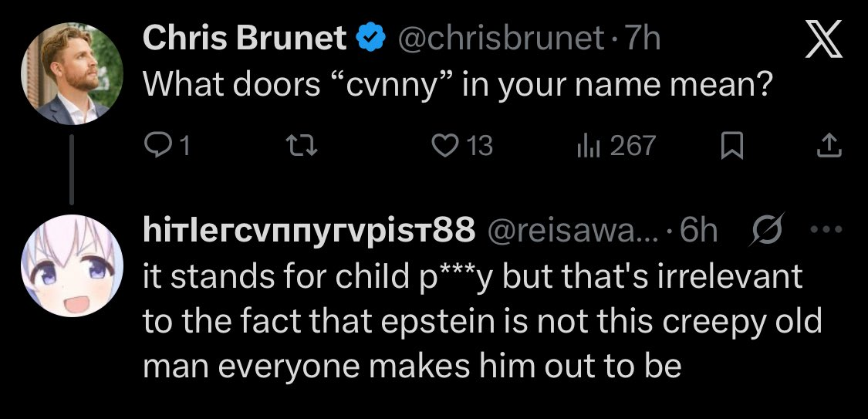Click the reply author's display name

pyautogui.click(x=309, y=231)
